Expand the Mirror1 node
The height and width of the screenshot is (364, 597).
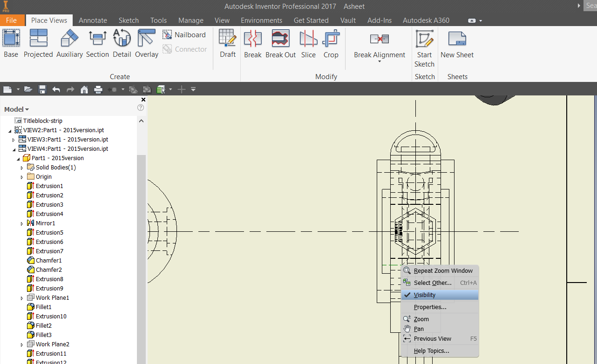tap(22, 223)
